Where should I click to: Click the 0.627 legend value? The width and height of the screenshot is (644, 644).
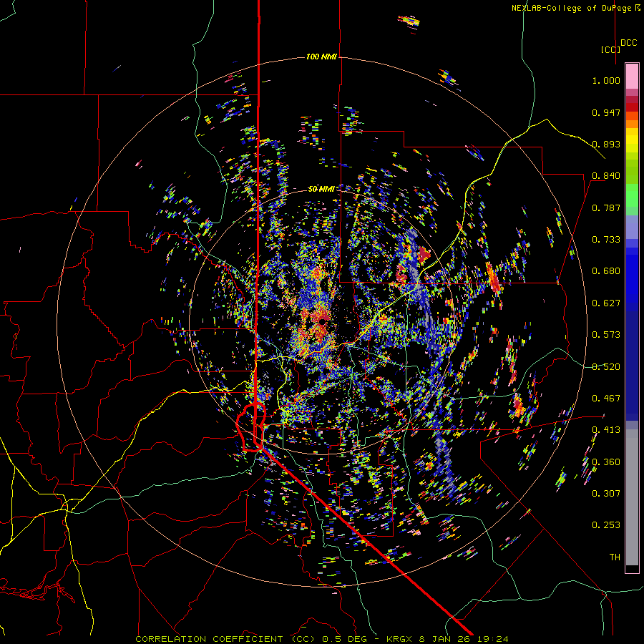point(606,303)
